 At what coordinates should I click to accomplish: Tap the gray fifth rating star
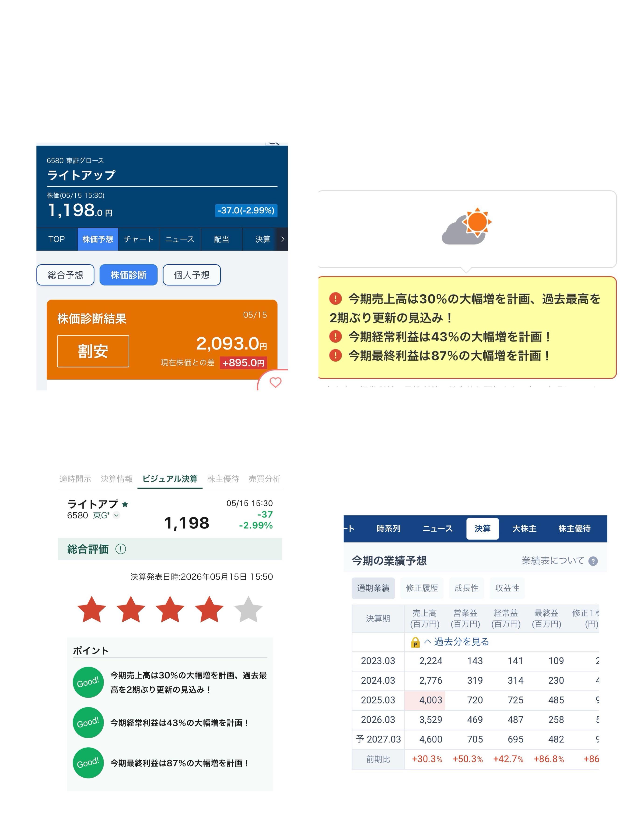(248, 609)
